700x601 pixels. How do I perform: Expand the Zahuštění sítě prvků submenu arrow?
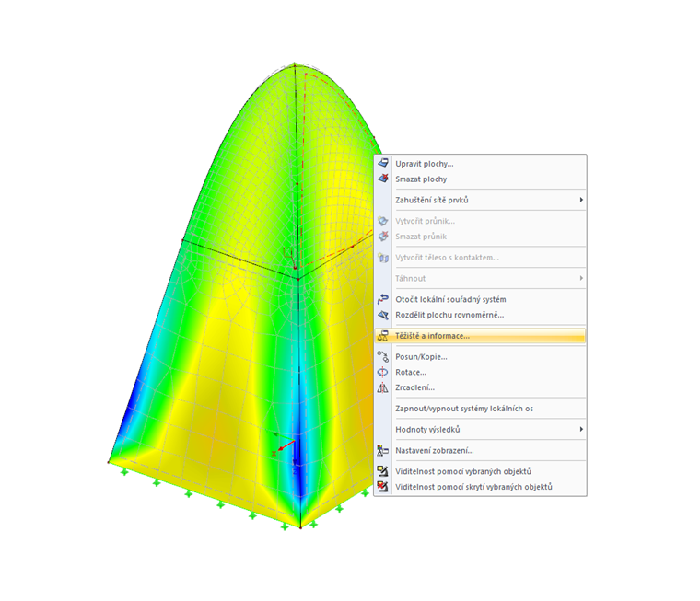point(581,200)
